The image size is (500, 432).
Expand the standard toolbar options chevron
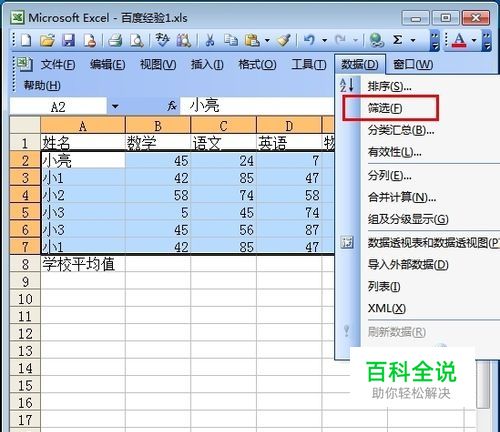click(x=435, y=41)
